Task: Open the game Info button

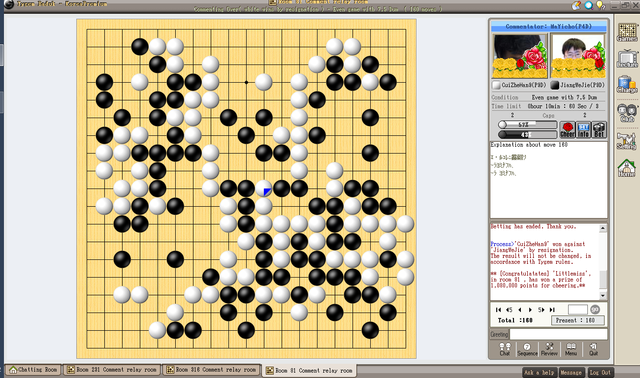Action: click(584, 130)
